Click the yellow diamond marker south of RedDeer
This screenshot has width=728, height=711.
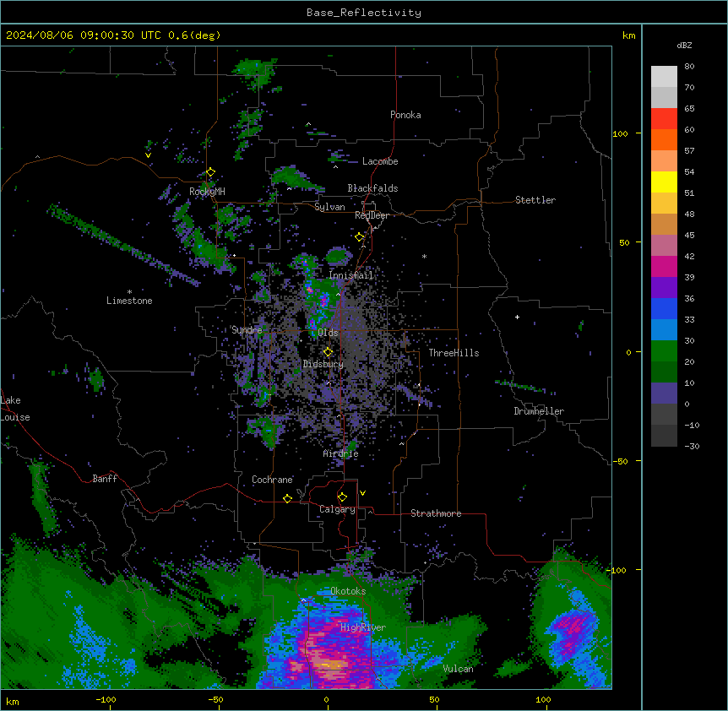[x=359, y=237]
